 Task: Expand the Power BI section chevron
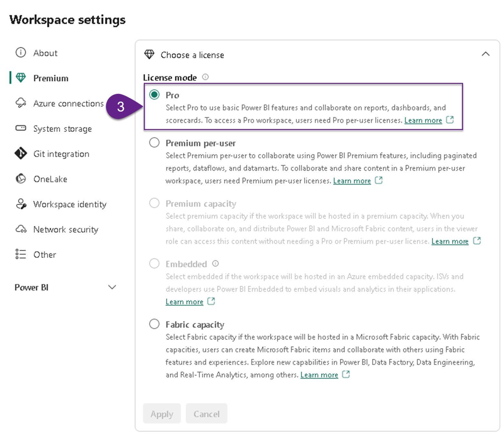[x=112, y=287]
